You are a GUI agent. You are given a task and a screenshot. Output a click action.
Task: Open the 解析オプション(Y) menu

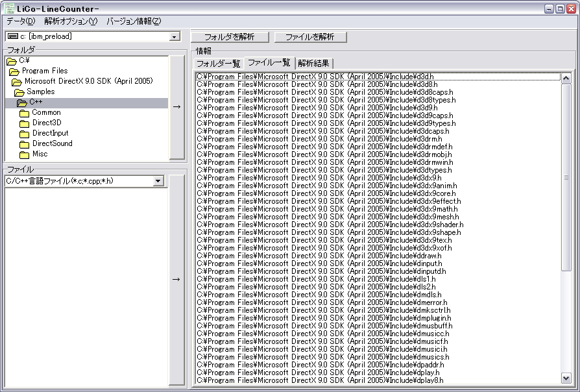(x=71, y=21)
